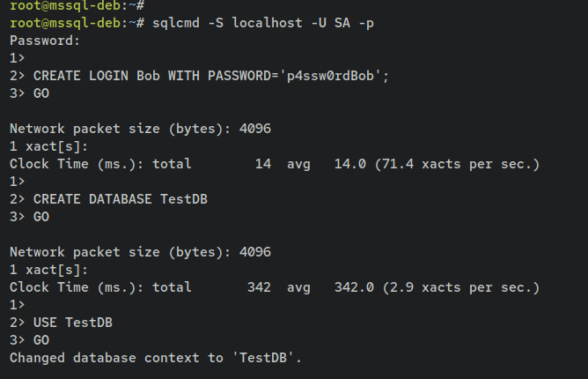
Task: Click the total value 342 in Clock Time
Action: point(260,287)
